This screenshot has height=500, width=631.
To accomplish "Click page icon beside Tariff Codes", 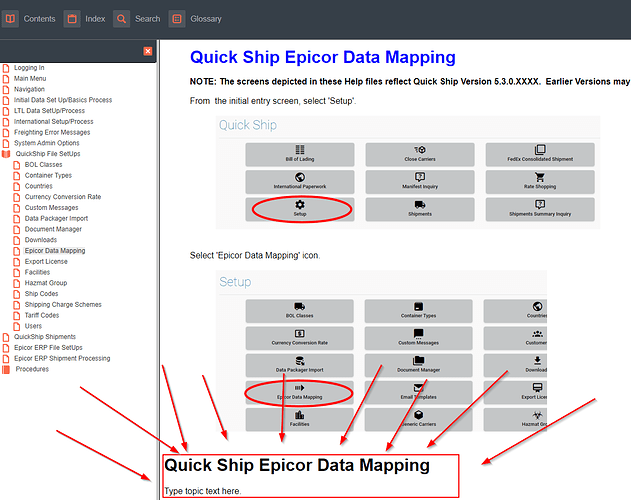I will [x=16, y=316].
